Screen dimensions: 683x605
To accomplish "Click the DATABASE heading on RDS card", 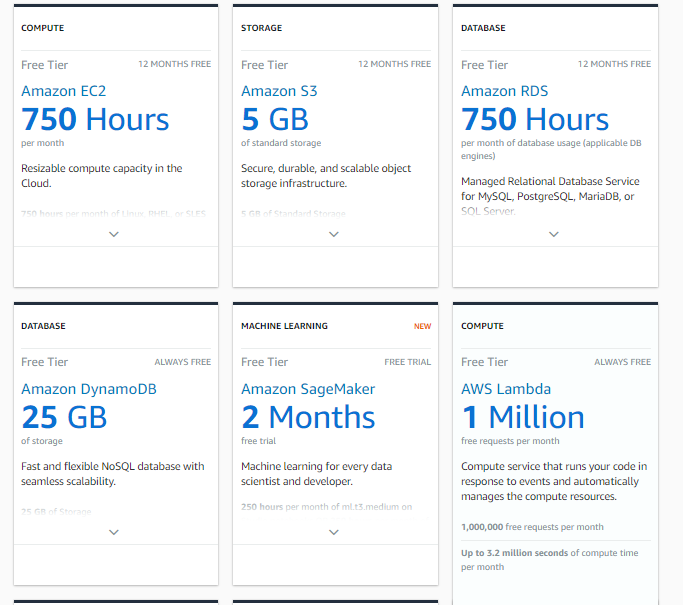I will 483,28.
